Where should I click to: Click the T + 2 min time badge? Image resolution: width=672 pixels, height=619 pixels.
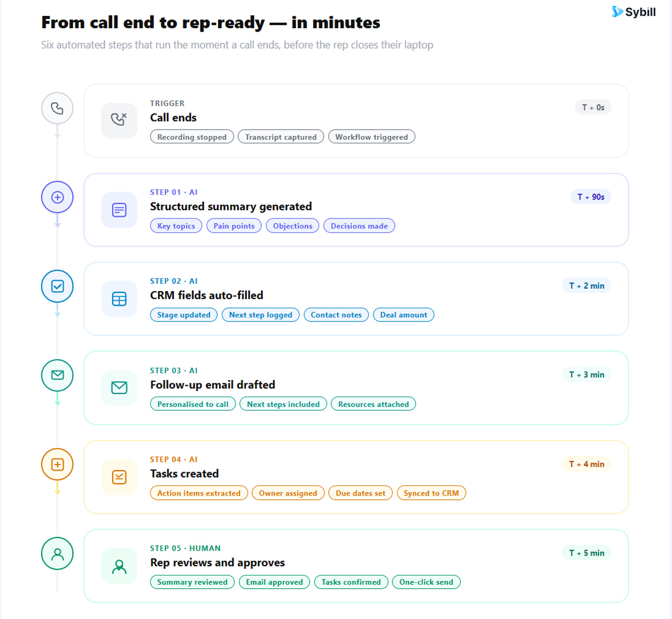click(587, 285)
